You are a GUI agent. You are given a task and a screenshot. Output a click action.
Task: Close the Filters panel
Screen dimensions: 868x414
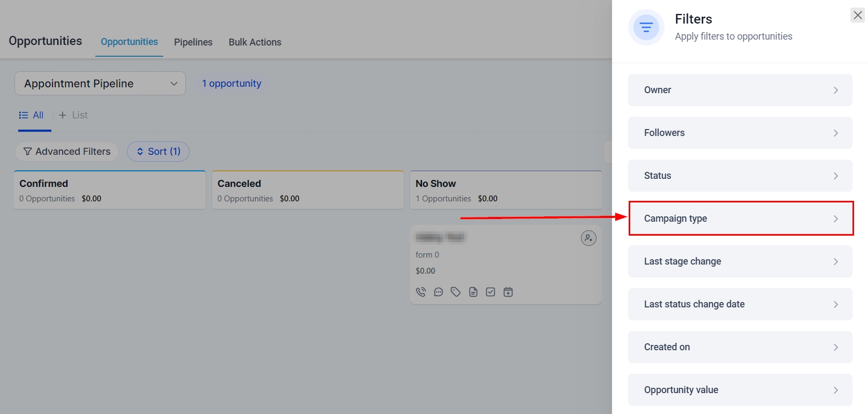coord(857,16)
